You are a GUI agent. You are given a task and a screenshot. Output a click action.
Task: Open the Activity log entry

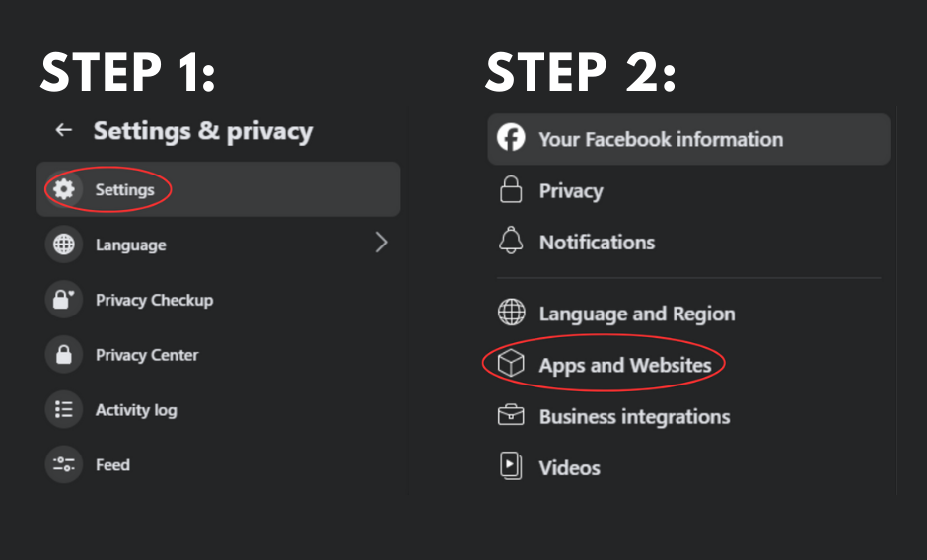136,410
